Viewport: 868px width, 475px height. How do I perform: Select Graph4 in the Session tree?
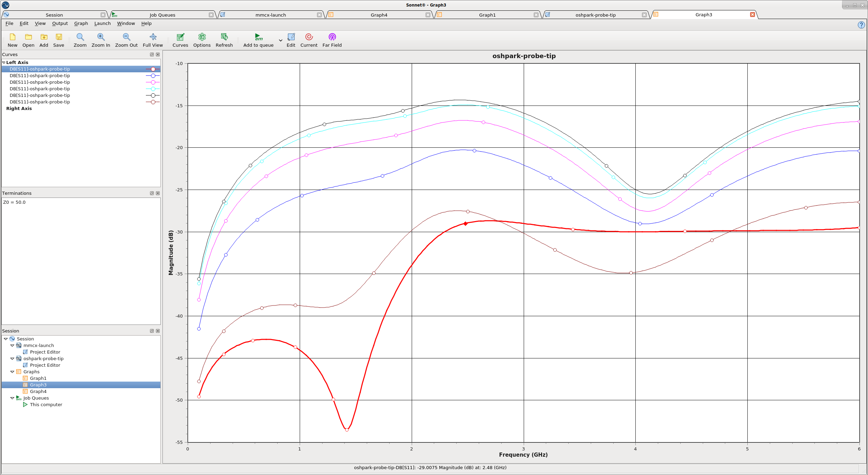(38, 392)
